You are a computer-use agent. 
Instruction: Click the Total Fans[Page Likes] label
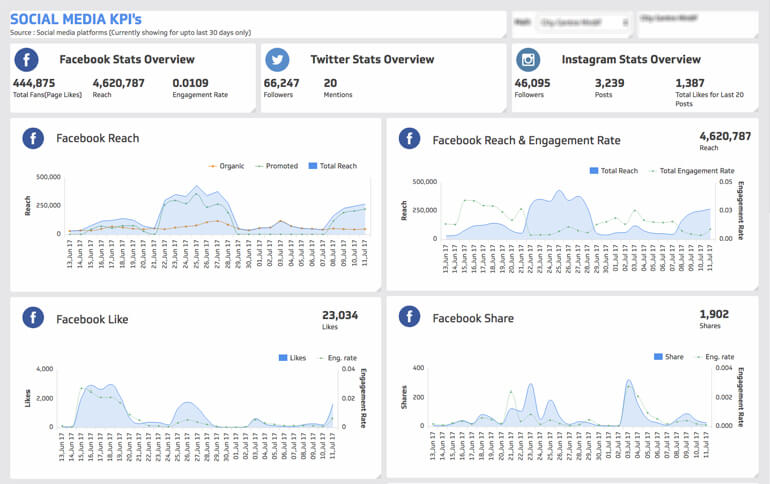point(47,95)
